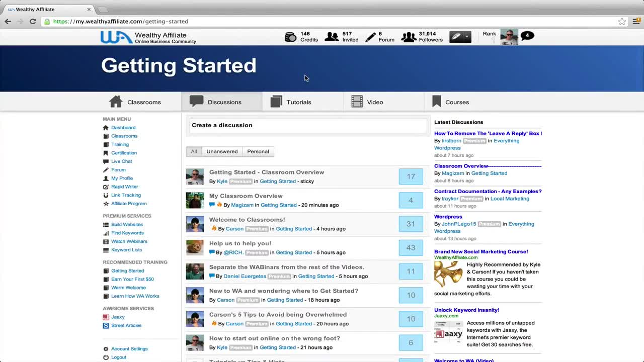Switch to Discussions tab
Image resolution: width=644 pixels, height=362 pixels.
221,102
